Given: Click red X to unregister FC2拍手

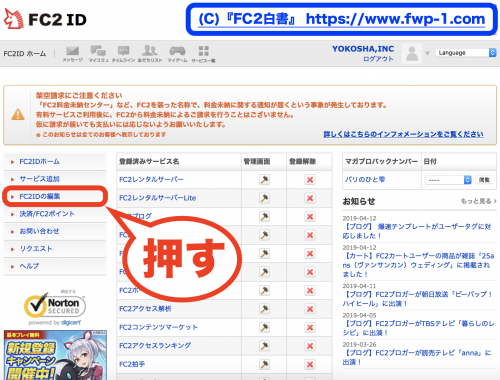Looking at the screenshot, I should [x=310, y=364].
